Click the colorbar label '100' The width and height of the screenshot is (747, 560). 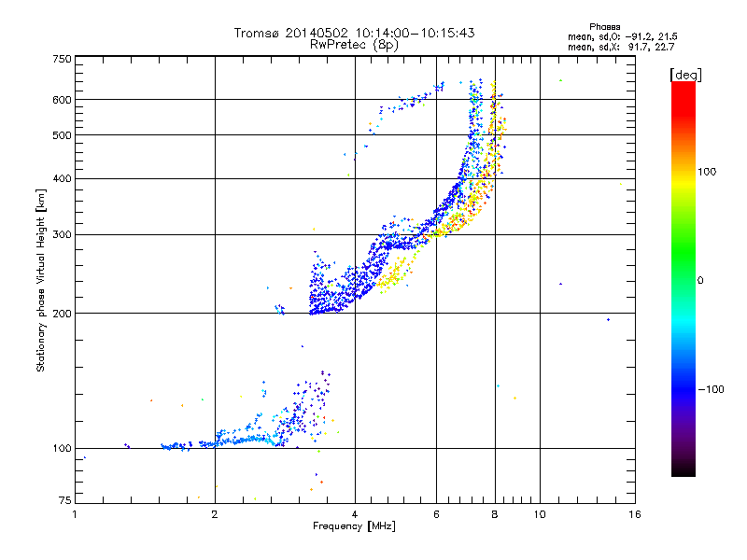click(x=707, y=172)
